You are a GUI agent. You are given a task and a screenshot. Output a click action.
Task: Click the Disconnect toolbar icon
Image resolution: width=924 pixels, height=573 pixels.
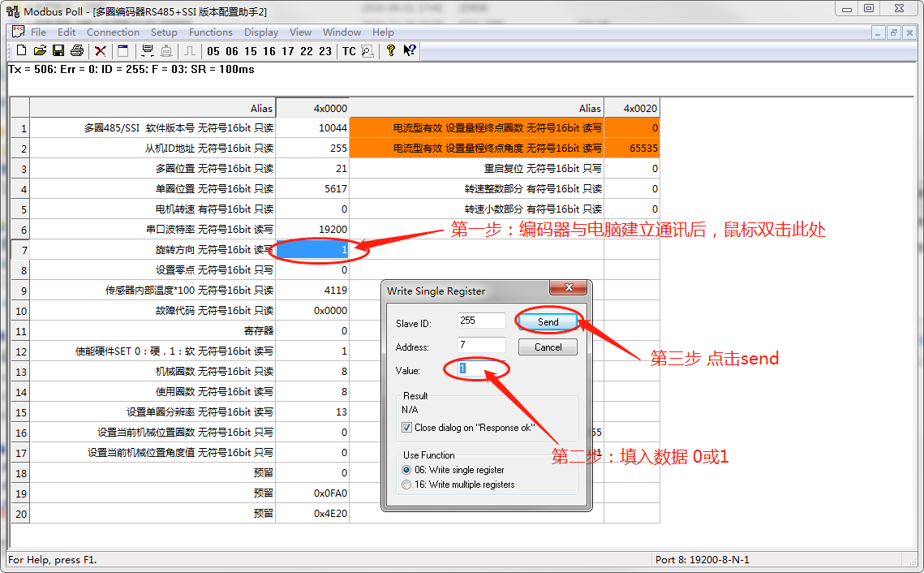coord(166,50)
